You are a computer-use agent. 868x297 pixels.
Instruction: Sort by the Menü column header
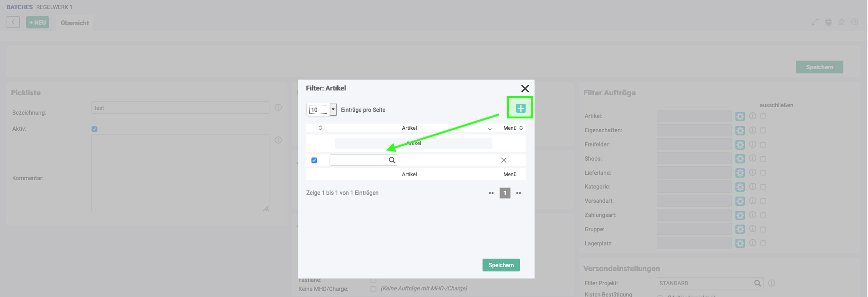click(x=513, y=128)
